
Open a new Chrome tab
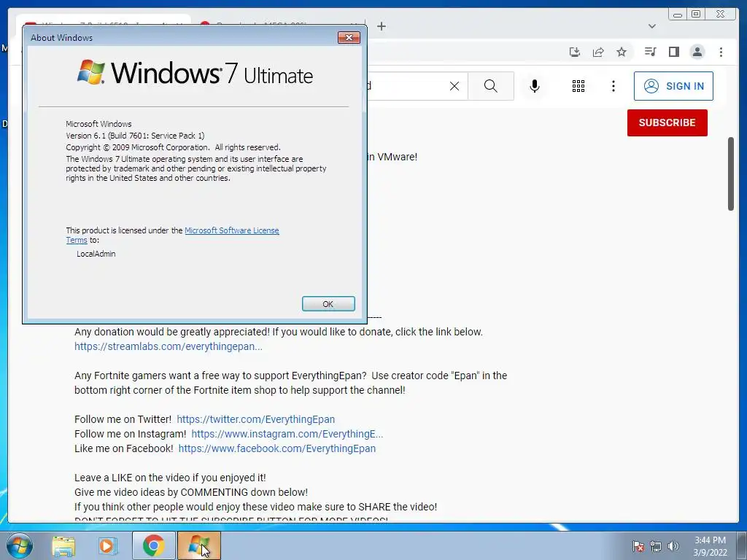click(x=381, y=26)
